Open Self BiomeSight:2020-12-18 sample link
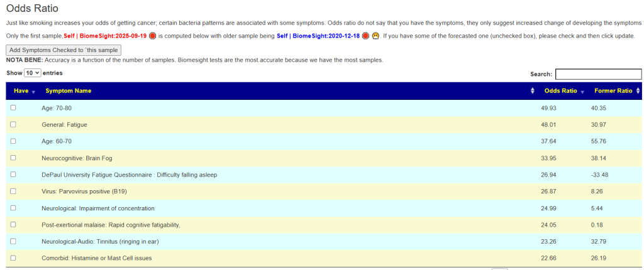 (318, 36)
